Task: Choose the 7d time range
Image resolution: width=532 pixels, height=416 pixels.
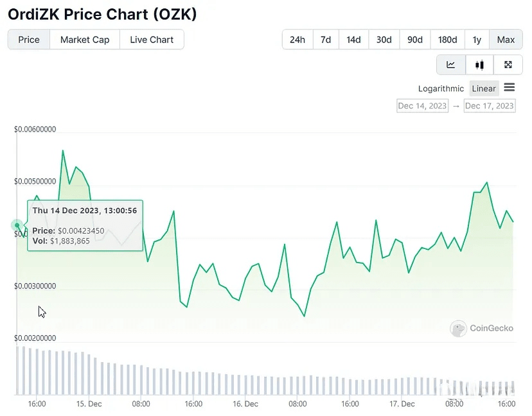Action: point(326,40)
